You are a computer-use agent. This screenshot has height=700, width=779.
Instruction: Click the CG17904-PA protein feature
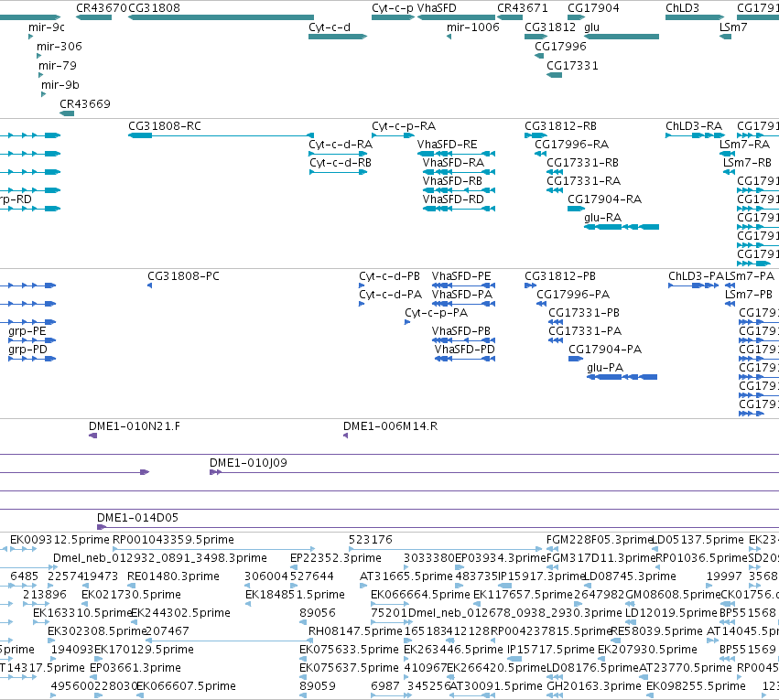(576, 359)
